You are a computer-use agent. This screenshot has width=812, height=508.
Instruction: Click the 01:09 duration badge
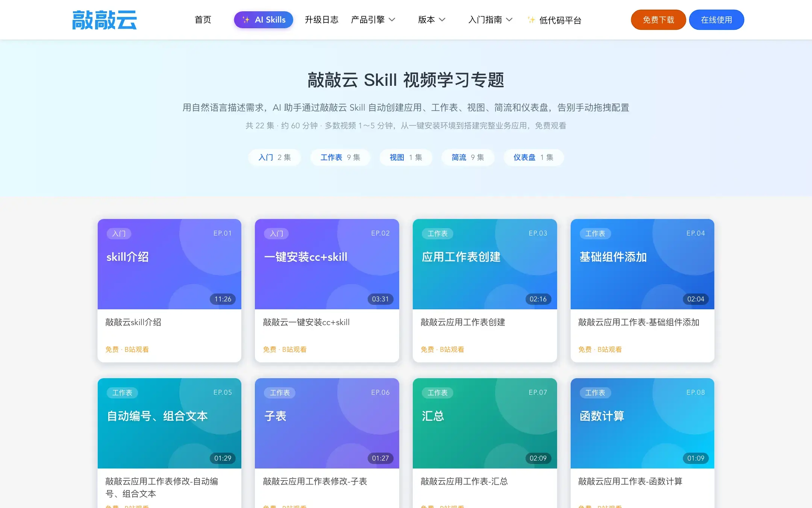click(696, 458)
